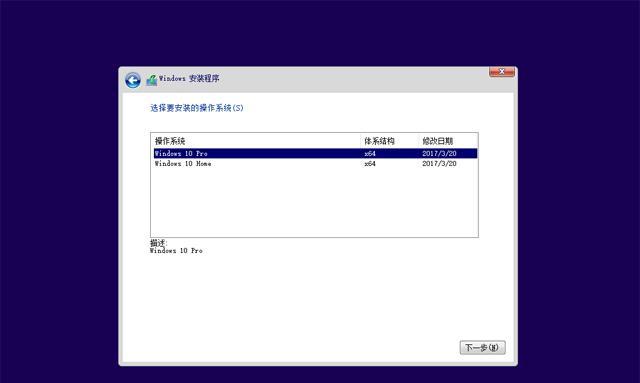The width and height of the screenshot is (640, 383).
Task: Click the Windows setup program icon
Action: pos(152,80)
